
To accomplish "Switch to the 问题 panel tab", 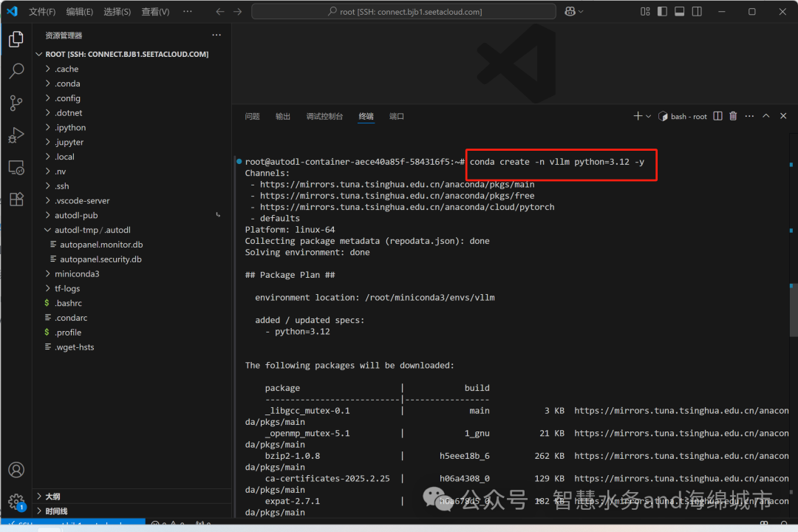I will coord(252,117).
